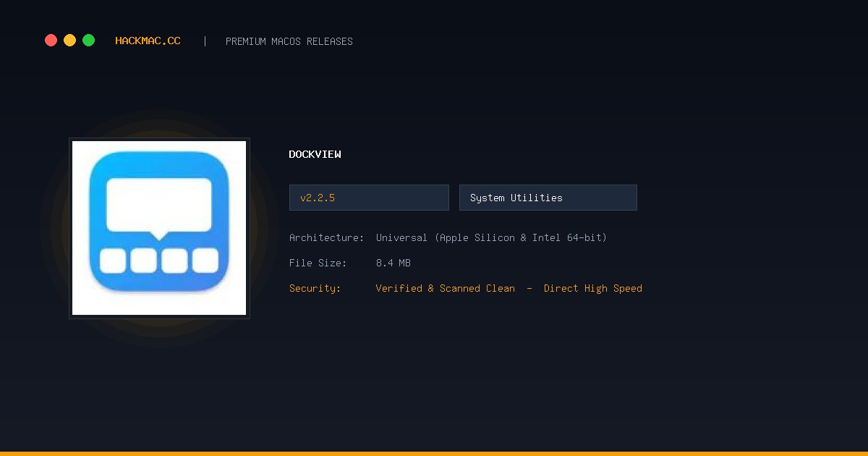
Task: Click the Verified & Scanned Clean text
Action: 446,288
